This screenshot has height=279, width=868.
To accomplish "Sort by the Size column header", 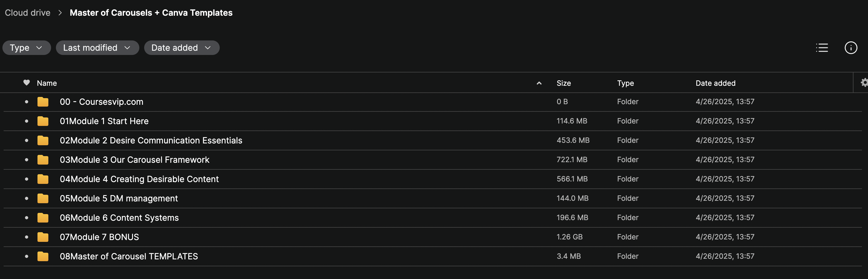I will pyautogui.click(x=563, y=83).
